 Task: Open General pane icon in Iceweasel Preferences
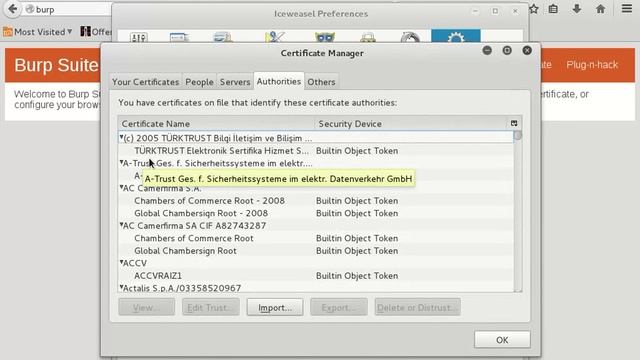point(139,38)
